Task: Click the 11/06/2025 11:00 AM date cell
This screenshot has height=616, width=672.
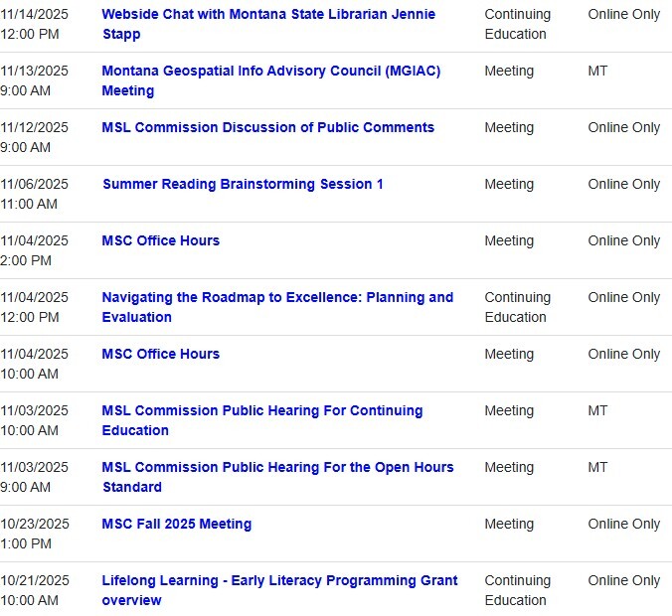Action: point(35,195)
